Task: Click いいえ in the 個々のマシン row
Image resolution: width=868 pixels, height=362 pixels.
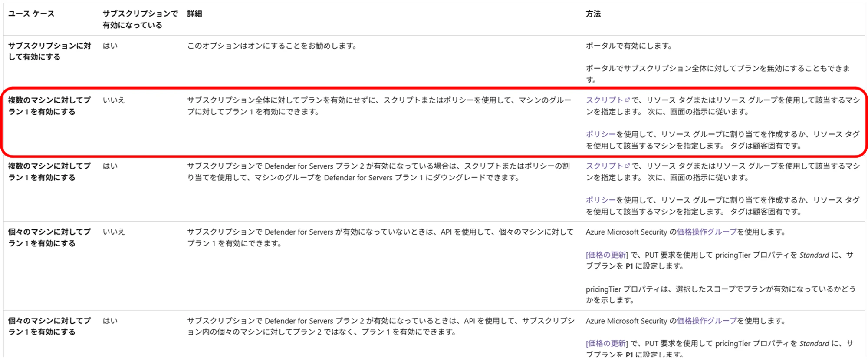Action: point(114,232)
